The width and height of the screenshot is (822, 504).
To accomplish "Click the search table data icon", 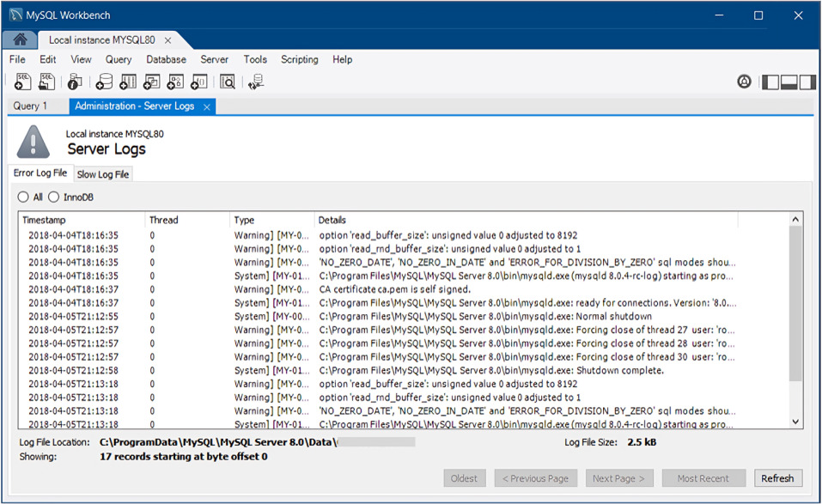I will tap(228, 82).
